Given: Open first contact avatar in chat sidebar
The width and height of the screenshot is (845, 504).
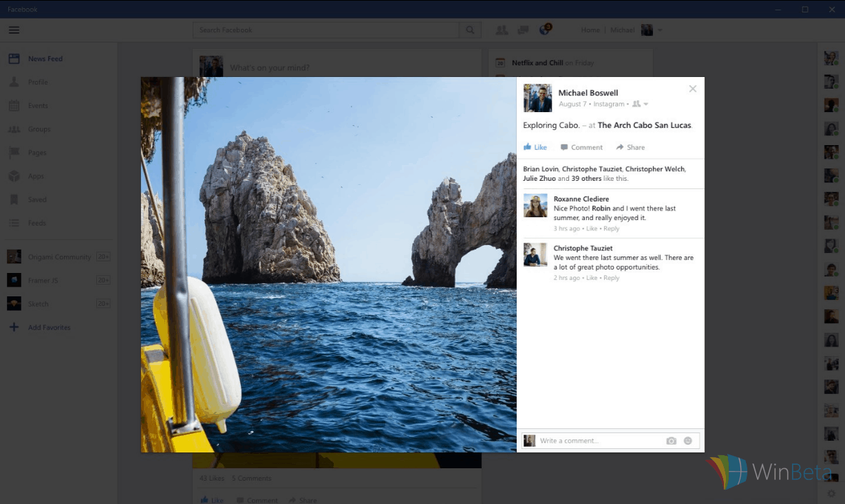Looking at the screenshot, I should pos(831,58).
